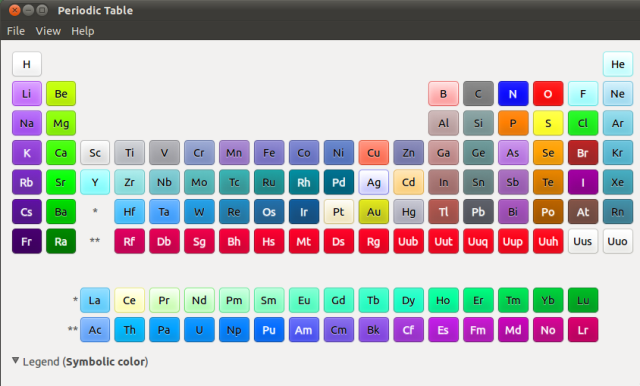Select the Francium Fr tile
640x386 pixels.
click(27, 242)
